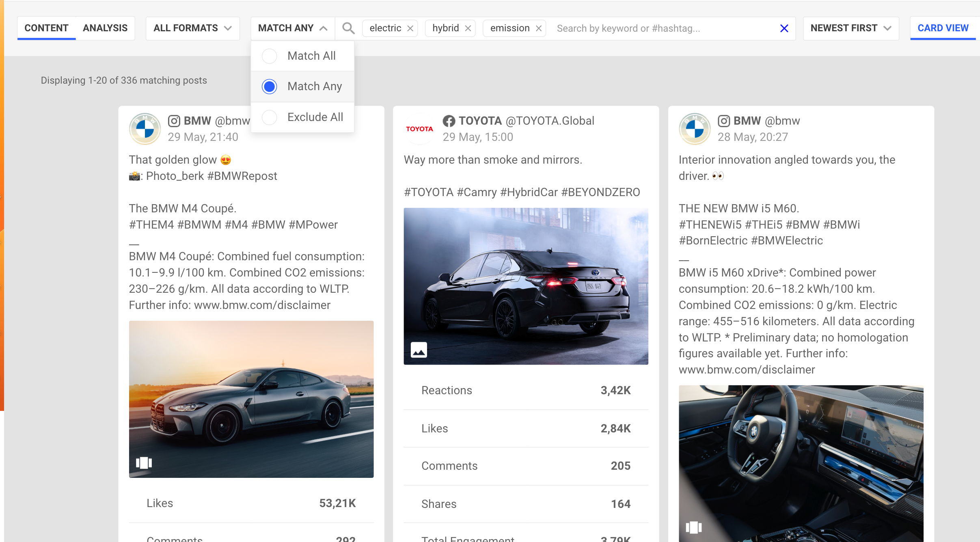This screenshot has height=542, width=980.
Task: Click the 29 May, 21:40 timestamp
Action: [x=203, y=137]
